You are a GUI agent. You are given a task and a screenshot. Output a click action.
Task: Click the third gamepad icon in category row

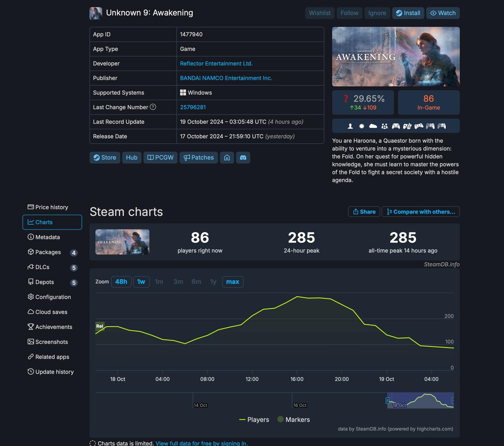click(x=419, y=126)
